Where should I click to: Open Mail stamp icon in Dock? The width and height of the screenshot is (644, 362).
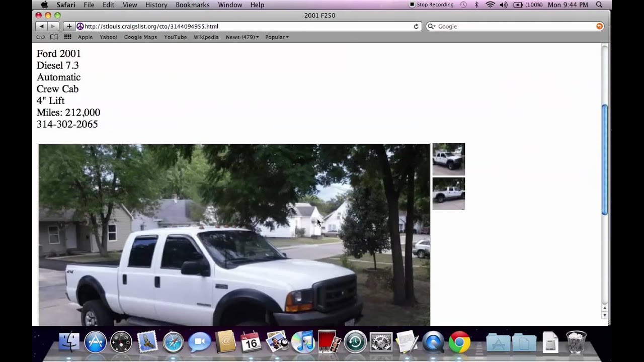click(x=147, y=342)
